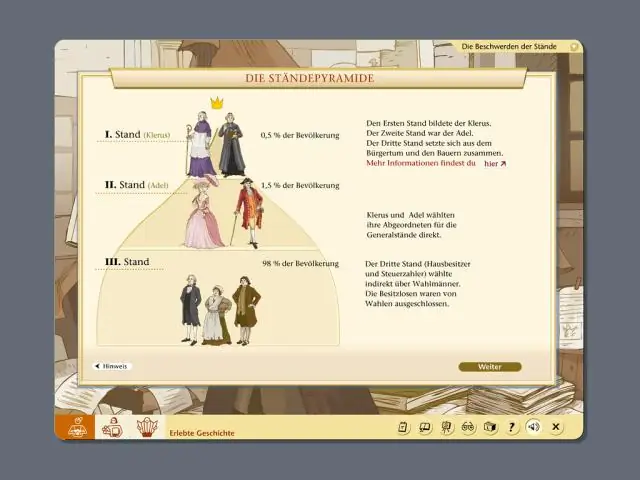This screenshot has width=640, height=480.
Task: Click the glasses icon in toolbar
Action: 468,427
